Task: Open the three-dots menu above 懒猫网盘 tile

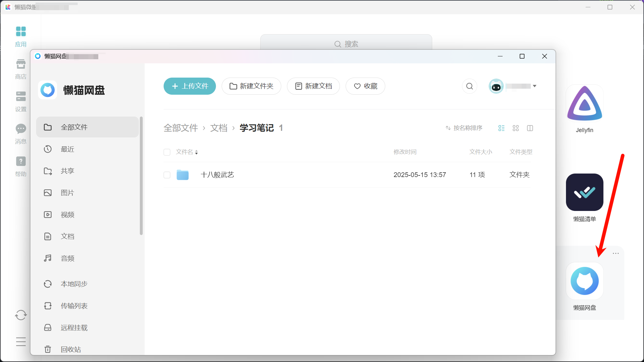Action: (x=616, y=253)
